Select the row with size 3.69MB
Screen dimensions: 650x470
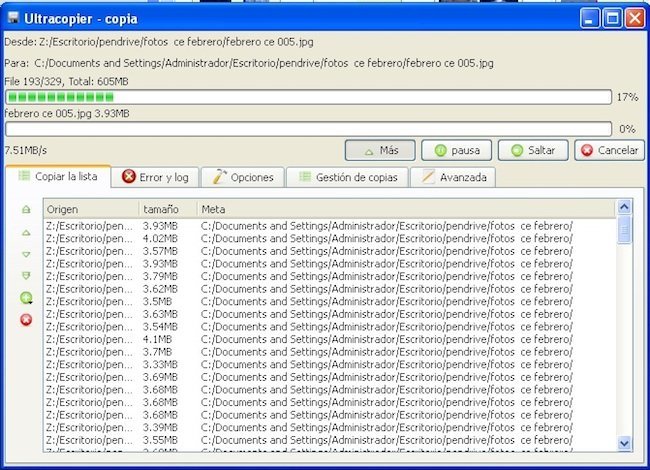[x=330, y=377]
